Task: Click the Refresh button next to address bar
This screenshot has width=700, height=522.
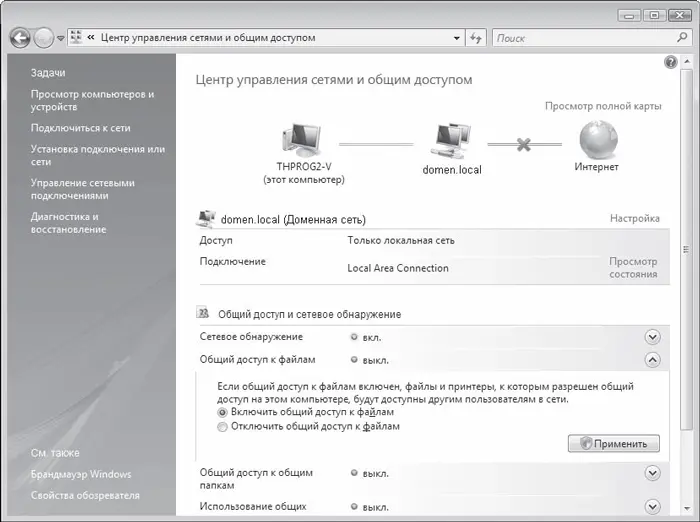Action: [x=475, y=38]
